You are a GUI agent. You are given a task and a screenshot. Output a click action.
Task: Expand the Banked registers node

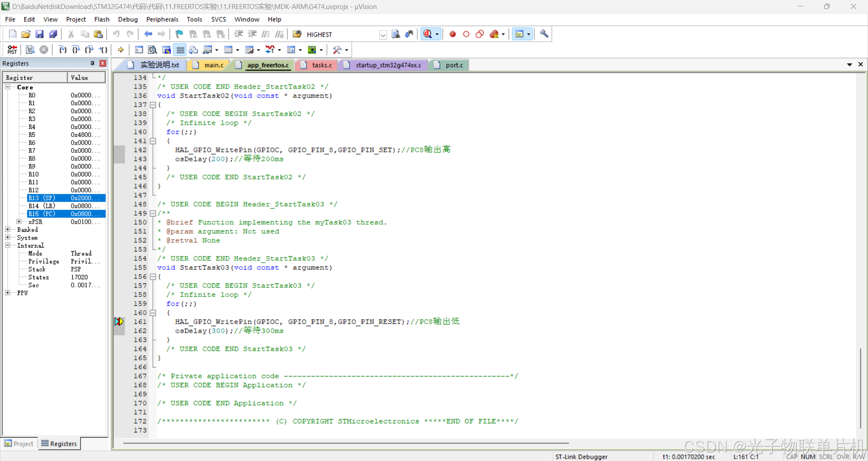coord(8,230)
